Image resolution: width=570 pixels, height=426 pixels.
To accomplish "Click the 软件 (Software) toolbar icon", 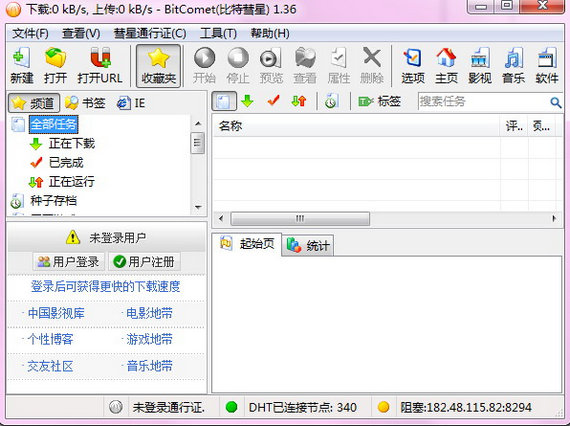I will click(x=547, y=58).
